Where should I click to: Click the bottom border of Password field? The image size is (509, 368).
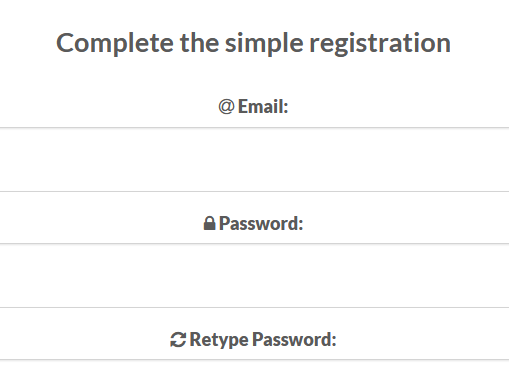pyautogui.click(x=254, y=308)
